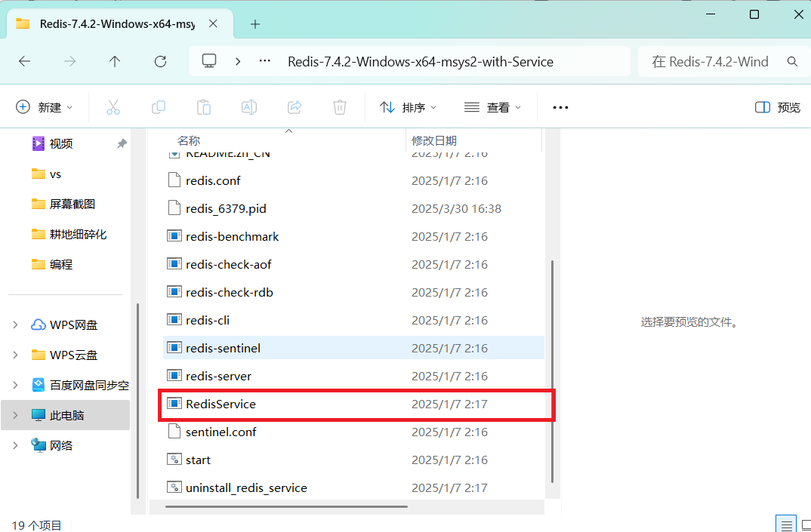Viewport: 811px width, 532px height.
Task: Open the 查看 (View) dropdown
Action: [492, 107]
